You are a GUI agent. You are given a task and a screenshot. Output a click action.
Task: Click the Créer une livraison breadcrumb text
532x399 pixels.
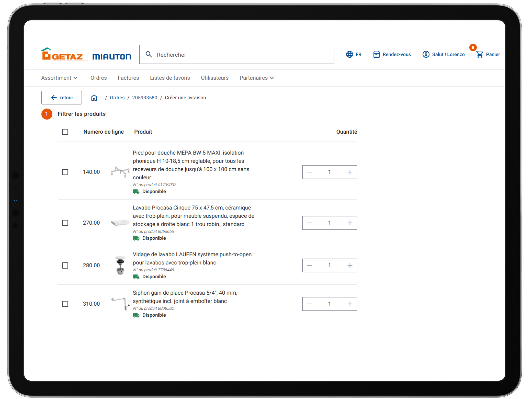185,98
